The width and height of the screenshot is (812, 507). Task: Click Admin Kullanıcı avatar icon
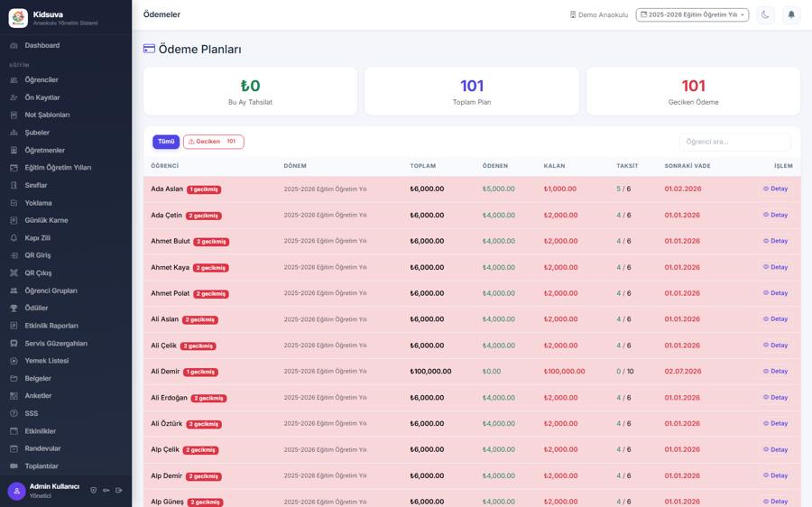[x=16, y=491]
